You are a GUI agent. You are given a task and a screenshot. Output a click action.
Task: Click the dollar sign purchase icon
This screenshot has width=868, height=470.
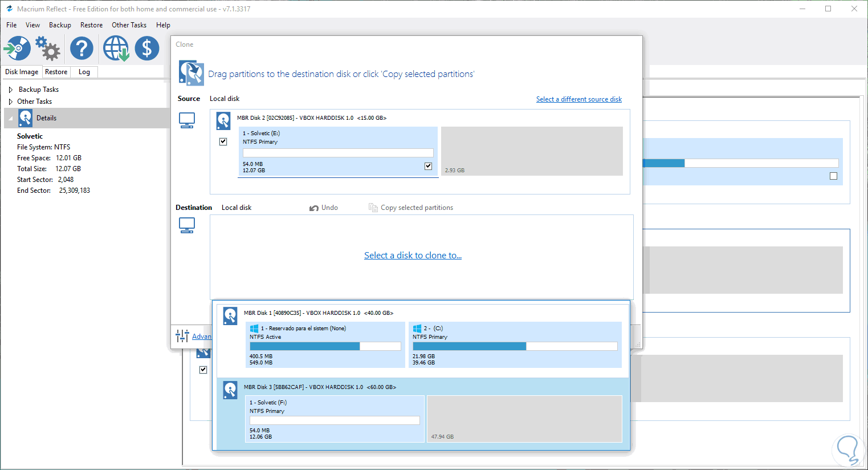147,48
